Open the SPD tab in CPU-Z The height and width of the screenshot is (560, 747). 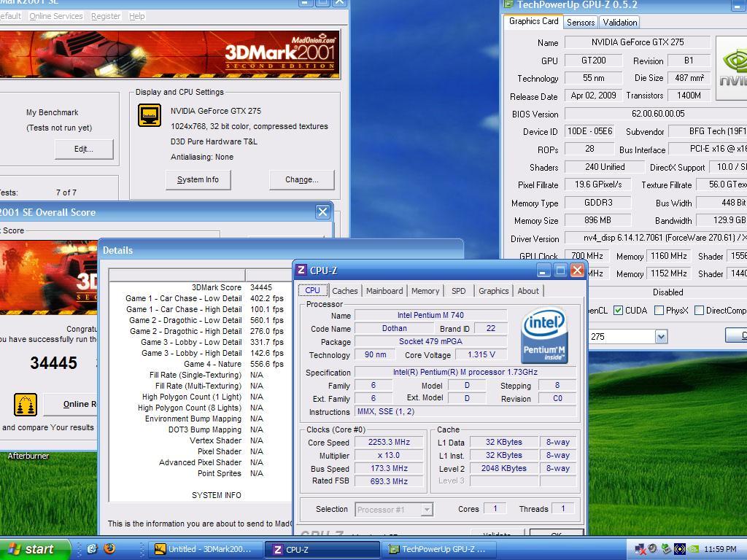459,291
